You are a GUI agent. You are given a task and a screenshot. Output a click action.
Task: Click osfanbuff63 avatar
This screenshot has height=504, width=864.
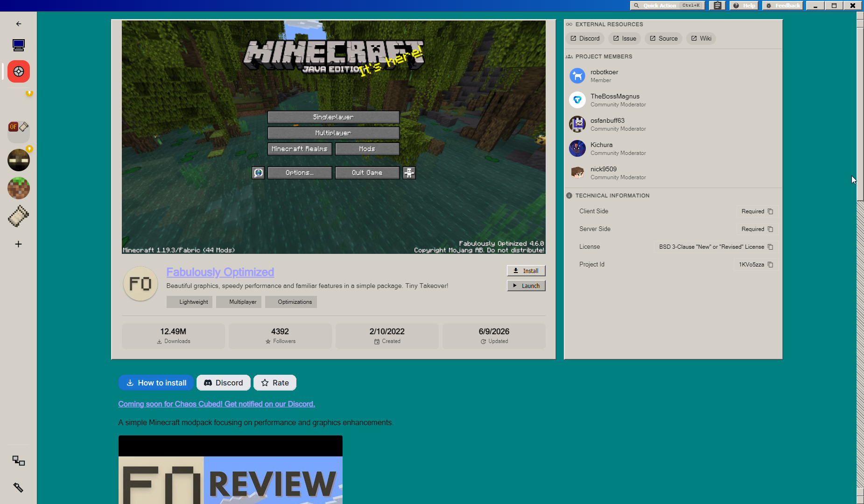pos(577,124)
